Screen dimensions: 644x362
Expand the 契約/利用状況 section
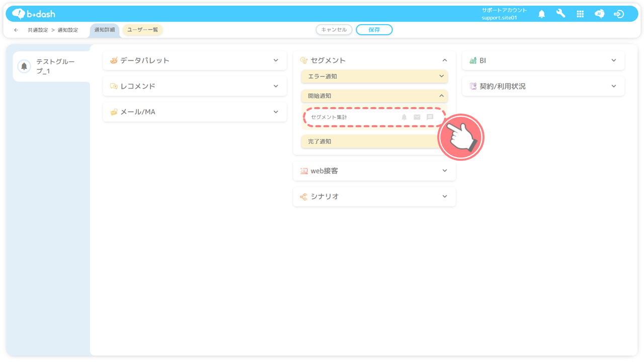614,86
